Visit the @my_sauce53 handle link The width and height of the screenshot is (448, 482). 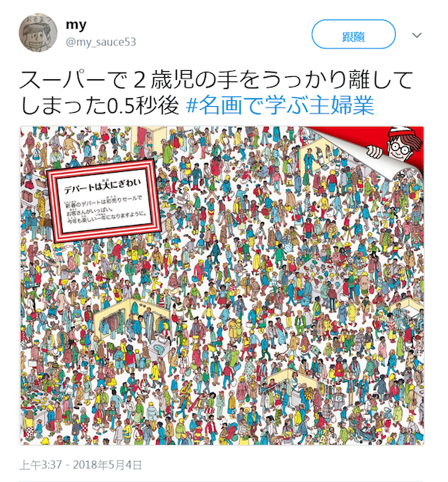pos(101,42)
